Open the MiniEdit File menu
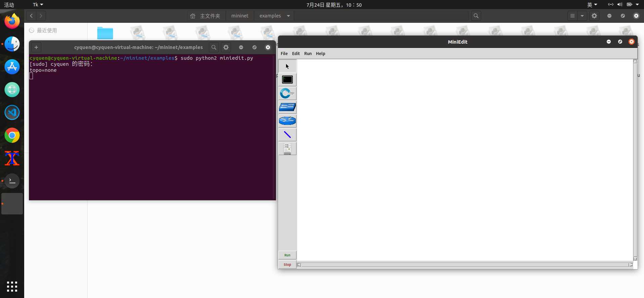 pos(284,54)
